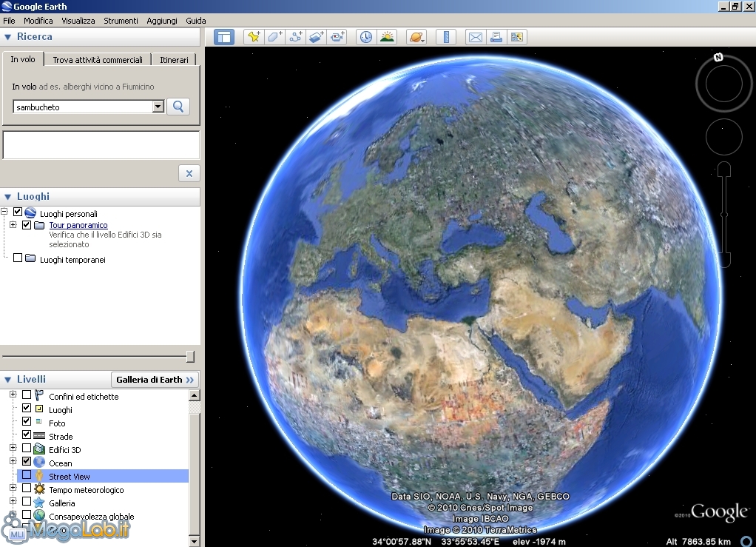Open the Galleria di Earth button
The width and height of the screenshot is (756, 547).
155,380
